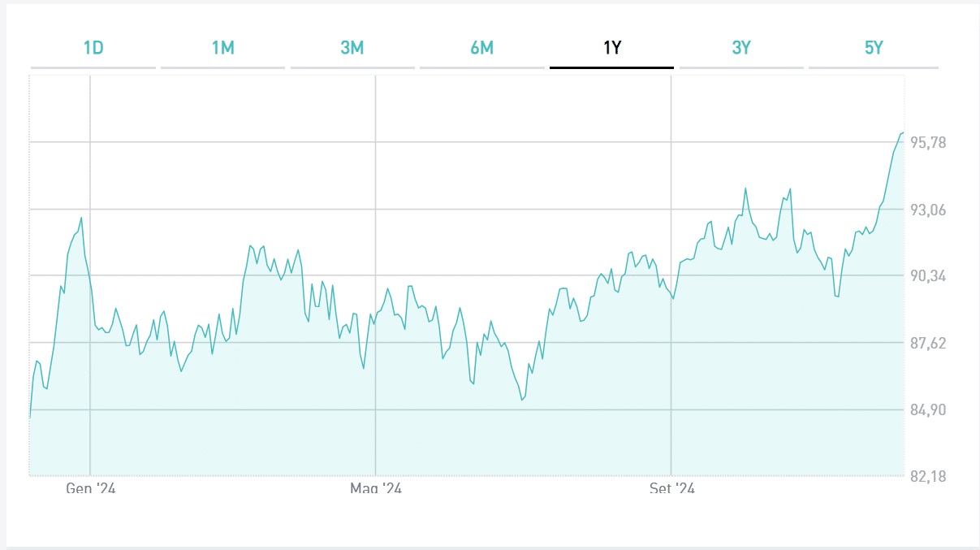
Task: Select the Mag '24 date marker
Action: coord(376,488)
